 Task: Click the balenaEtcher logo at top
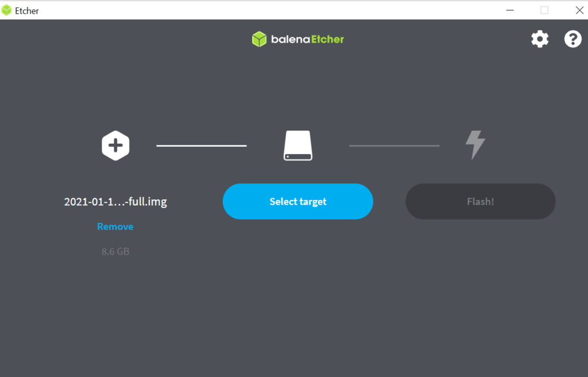pos(298,39)
